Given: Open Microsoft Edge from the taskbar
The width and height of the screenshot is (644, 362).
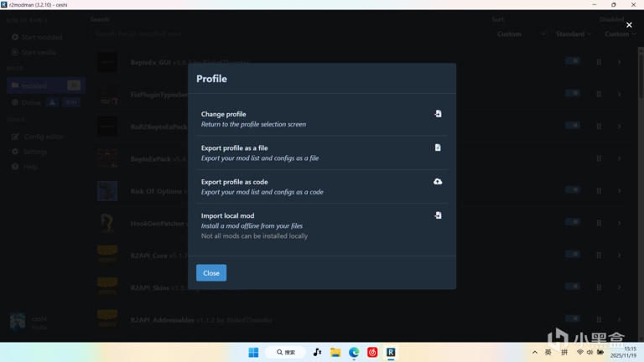Looking at the screenshot, I should click(x=354, y=352).
